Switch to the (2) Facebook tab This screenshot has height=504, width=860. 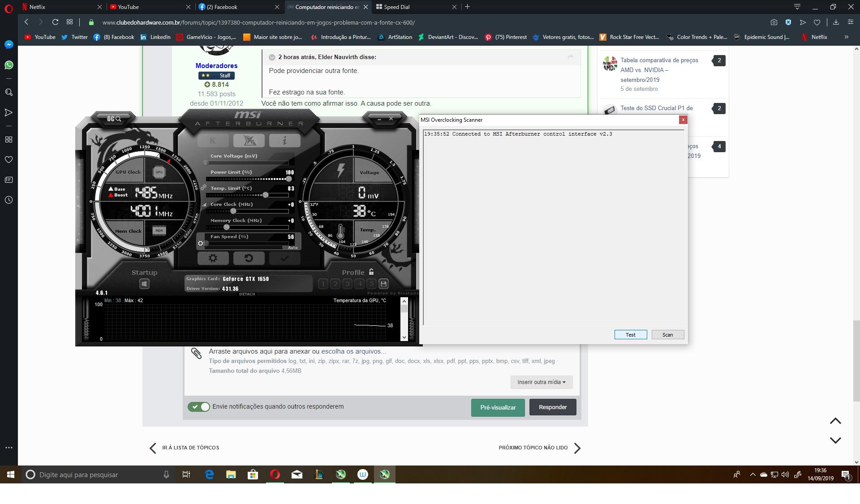(x=239, y=7)
